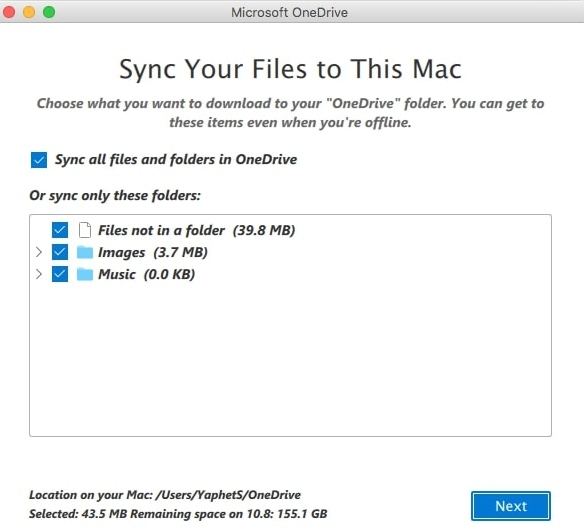Toggle the Music folder checkbox
Viewport: 584px width, 531px height.
click(60, 274)
